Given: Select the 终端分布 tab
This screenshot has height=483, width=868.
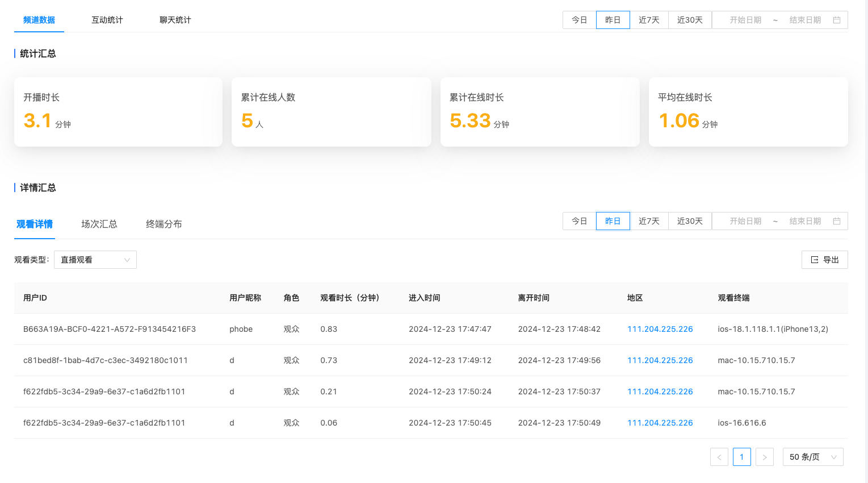Looking at the screenshot, I should coord(164,224).
